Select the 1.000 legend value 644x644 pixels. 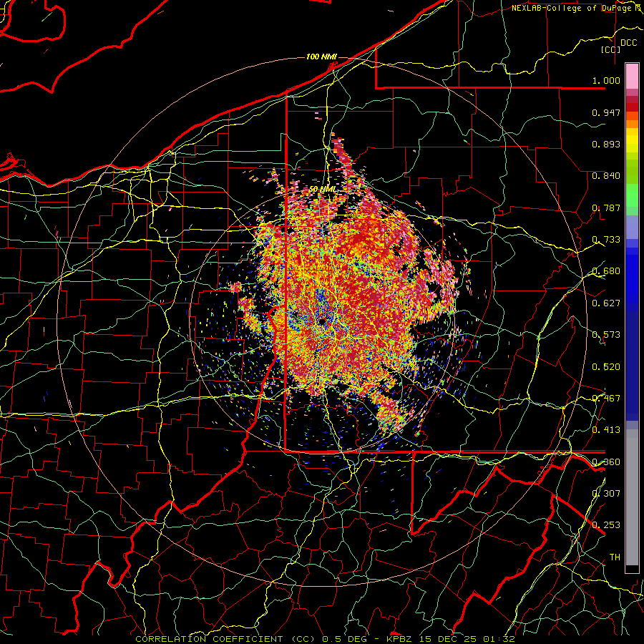pos(606,80)
